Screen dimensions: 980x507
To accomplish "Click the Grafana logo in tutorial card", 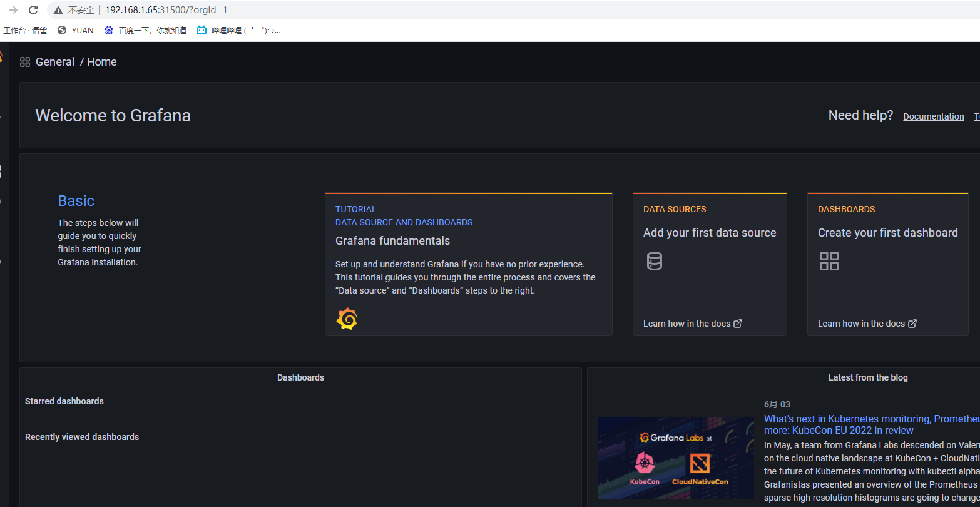I will click(x=347, y=319).
